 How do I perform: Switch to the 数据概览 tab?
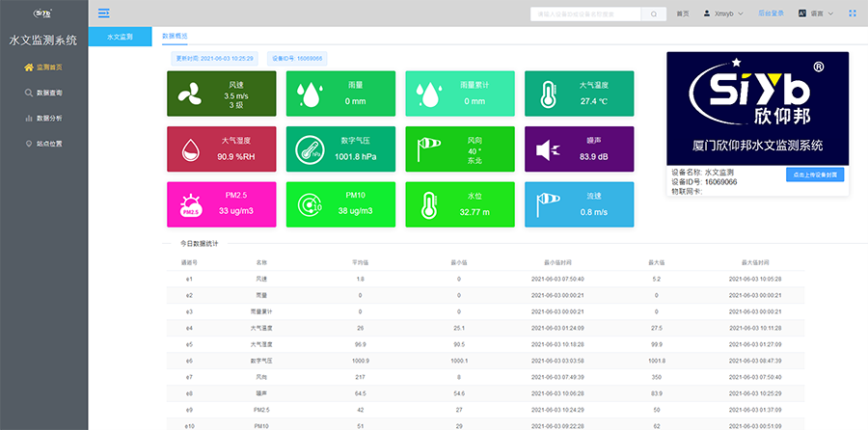click(175, 36)
